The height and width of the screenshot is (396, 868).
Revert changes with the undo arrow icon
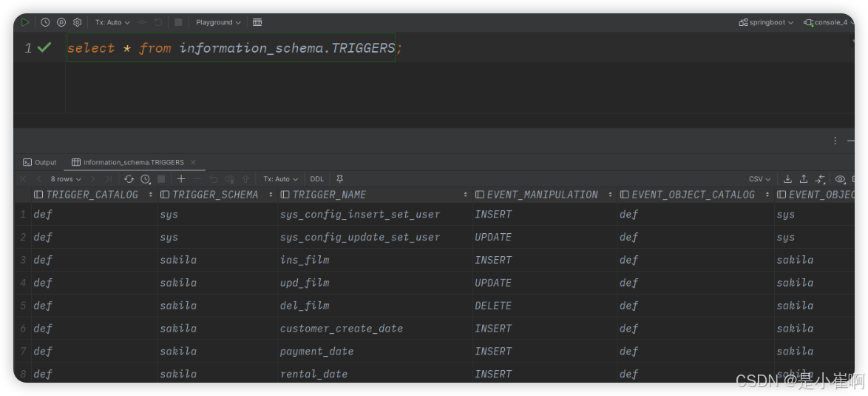point(214,179)
